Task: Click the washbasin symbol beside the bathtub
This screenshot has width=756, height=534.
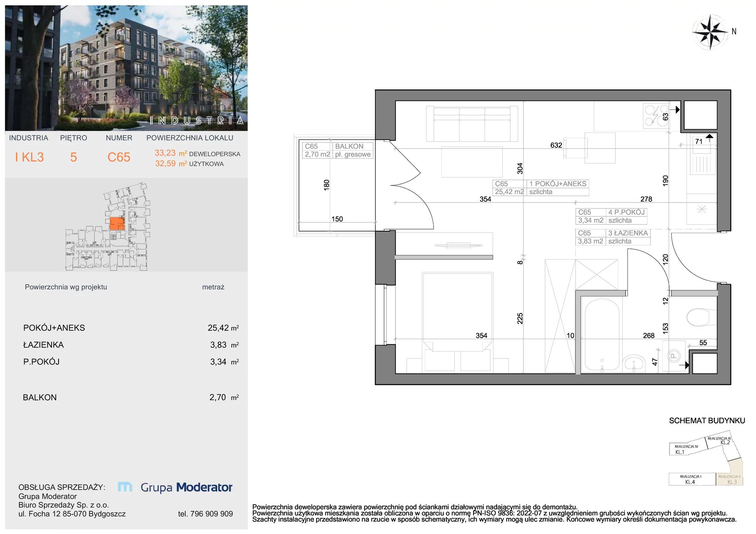Action: coord(634,363)
